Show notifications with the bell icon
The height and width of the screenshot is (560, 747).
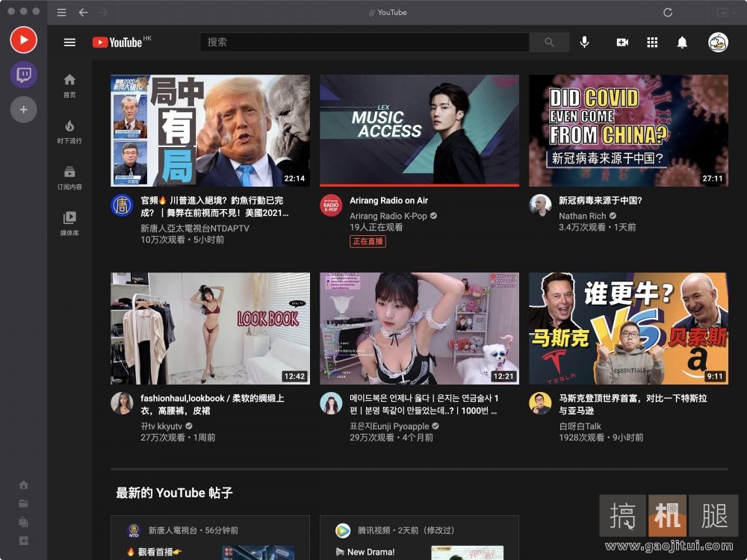click(682, 43)
